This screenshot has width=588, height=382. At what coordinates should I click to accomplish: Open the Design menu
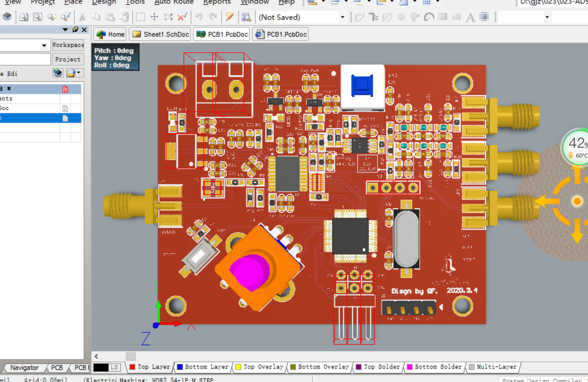pos(103,2)
